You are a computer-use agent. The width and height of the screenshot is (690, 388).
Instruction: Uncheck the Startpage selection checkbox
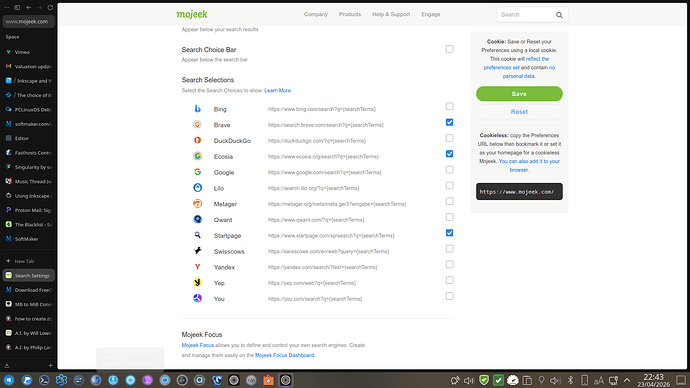pos(449,233)
